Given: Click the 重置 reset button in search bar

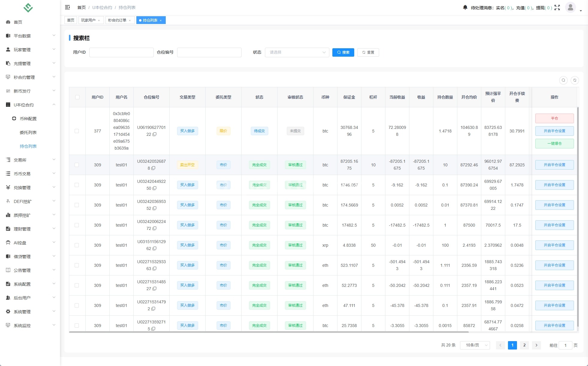Looking at the screenshot, I should 368,52.
